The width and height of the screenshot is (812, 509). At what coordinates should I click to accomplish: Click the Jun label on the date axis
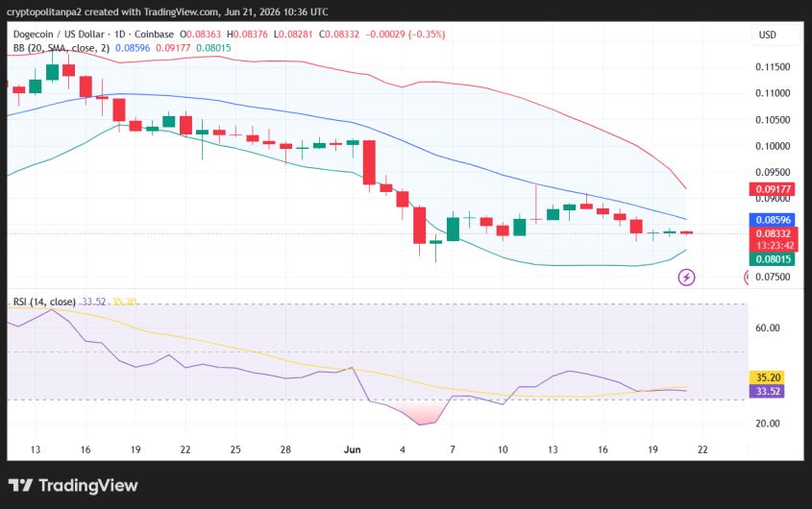(x=352, y=449)
